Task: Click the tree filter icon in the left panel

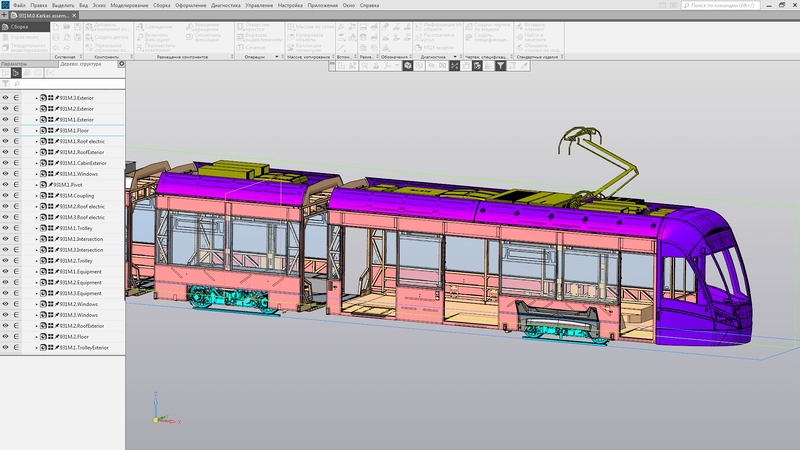Action: coord(5,83)
